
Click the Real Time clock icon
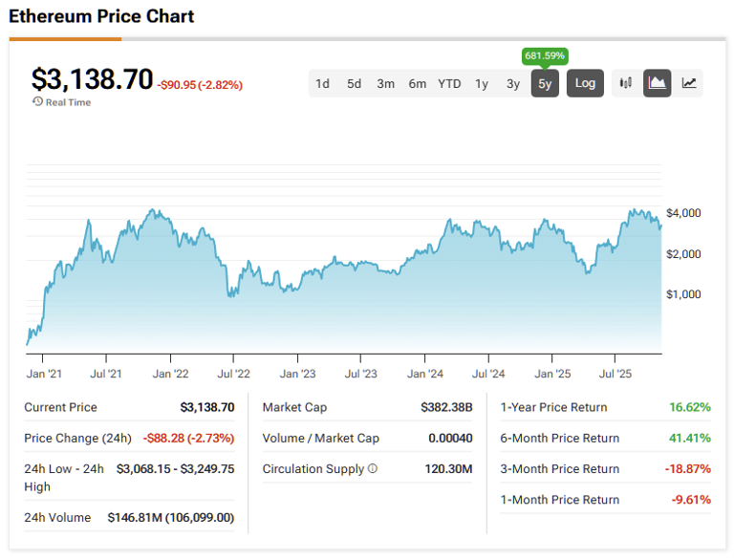click(37, 101)
